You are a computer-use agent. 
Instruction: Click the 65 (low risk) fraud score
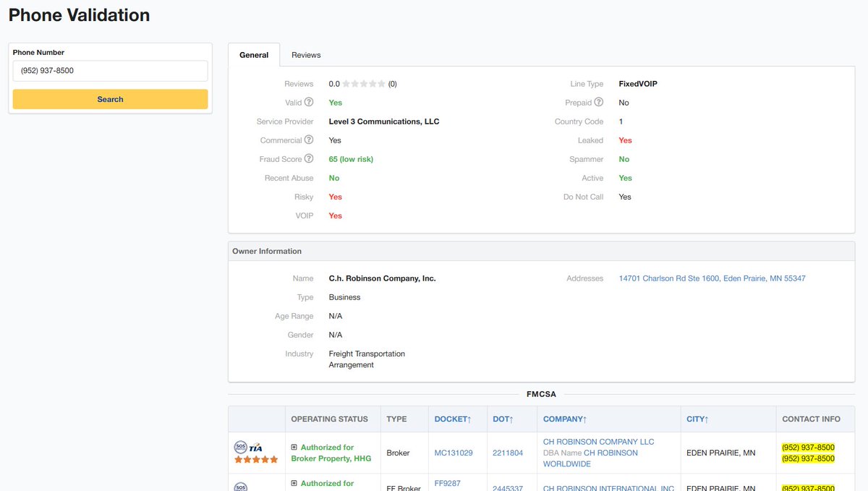(351, 159)
